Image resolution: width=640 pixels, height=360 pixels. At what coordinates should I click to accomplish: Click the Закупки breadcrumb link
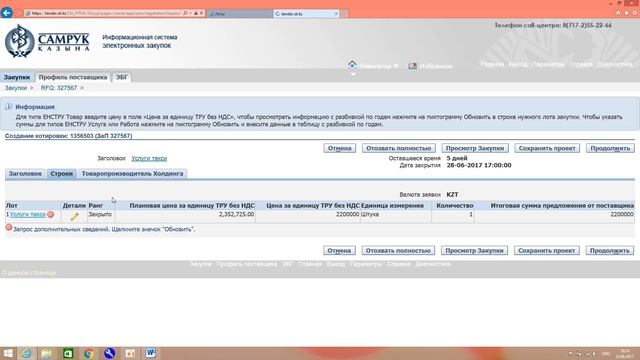(16, 88)
